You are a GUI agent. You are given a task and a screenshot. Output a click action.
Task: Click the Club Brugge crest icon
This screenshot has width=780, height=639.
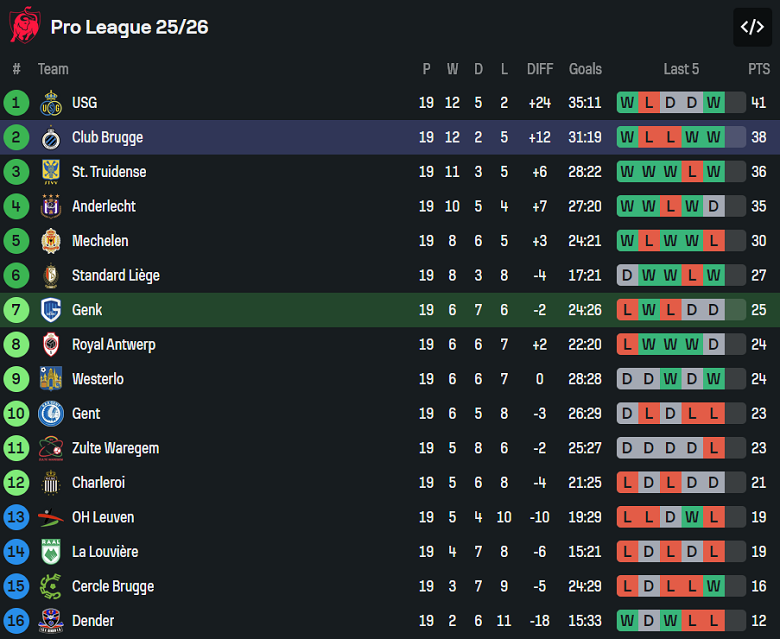coord(51,138)
